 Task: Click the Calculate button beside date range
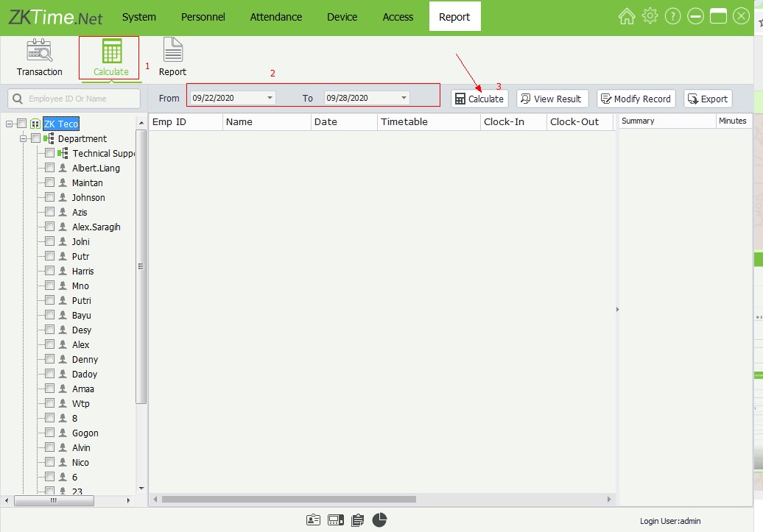pos(479,99)
